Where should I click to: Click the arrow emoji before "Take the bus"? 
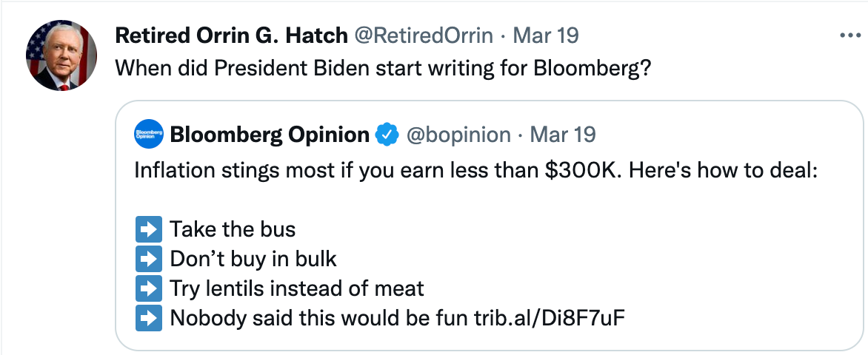click(x=149, y=229)
